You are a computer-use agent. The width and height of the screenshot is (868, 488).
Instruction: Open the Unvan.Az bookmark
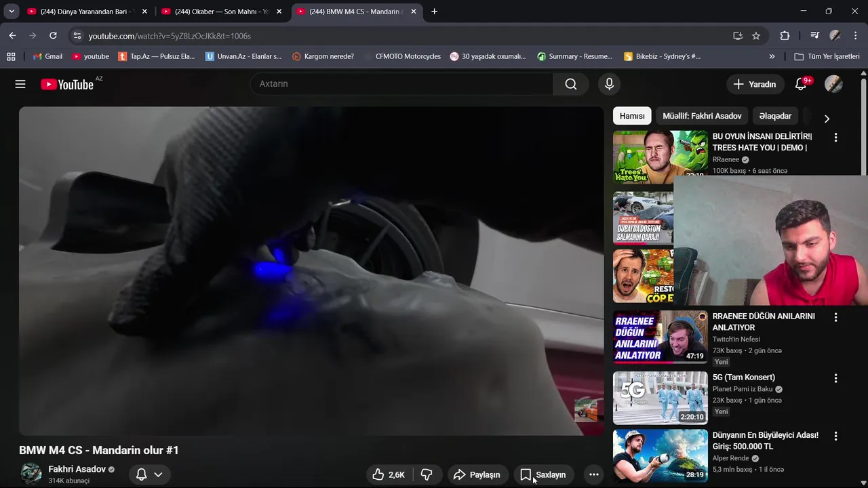click(243, 56)
